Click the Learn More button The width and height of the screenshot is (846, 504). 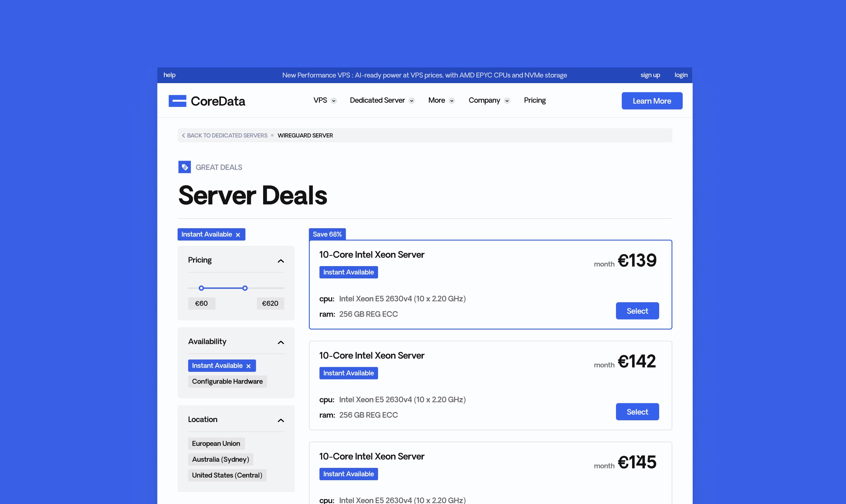652,101
